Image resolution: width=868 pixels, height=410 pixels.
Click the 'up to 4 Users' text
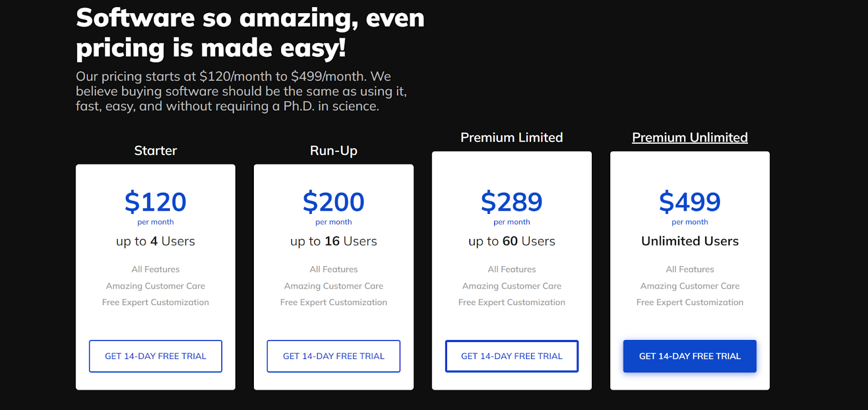156,241
